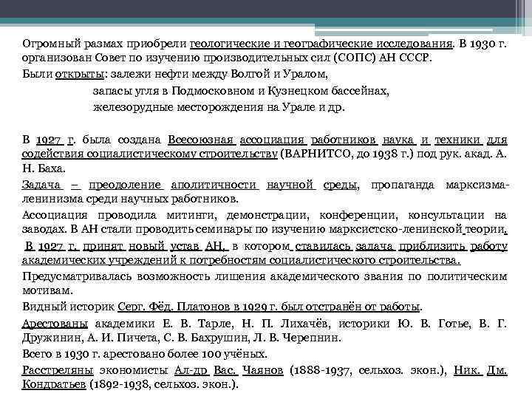Click the word 'Предусматривалась'

[77, 276]
